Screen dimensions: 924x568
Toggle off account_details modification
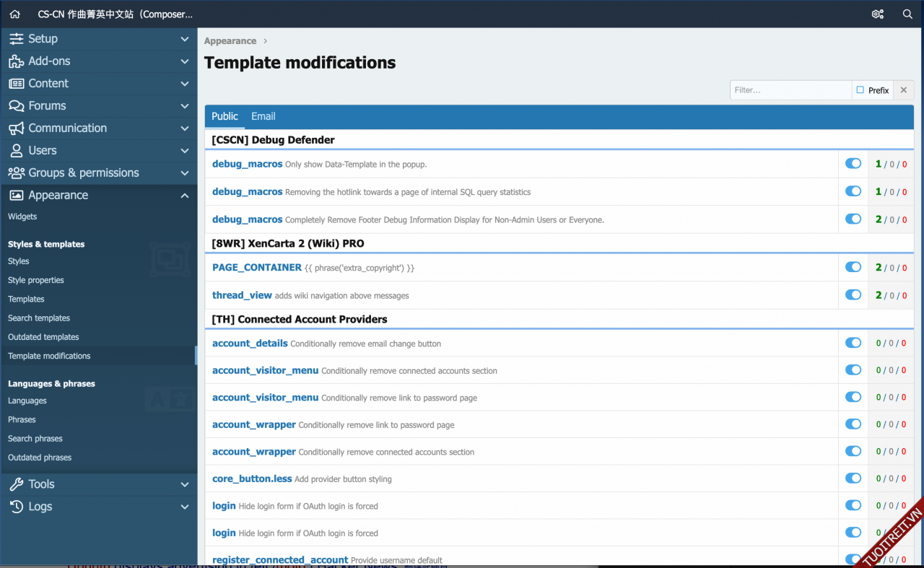tap(853, 343)
